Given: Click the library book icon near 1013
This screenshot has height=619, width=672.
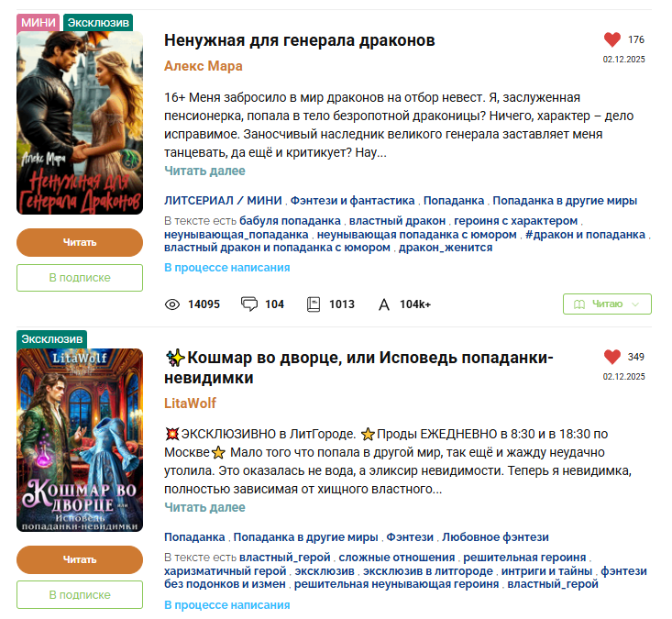Looking at the screenshot, I should coord(314,304).
